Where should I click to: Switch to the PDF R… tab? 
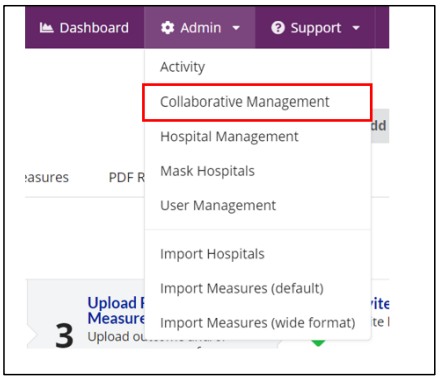tap(127, 177)
